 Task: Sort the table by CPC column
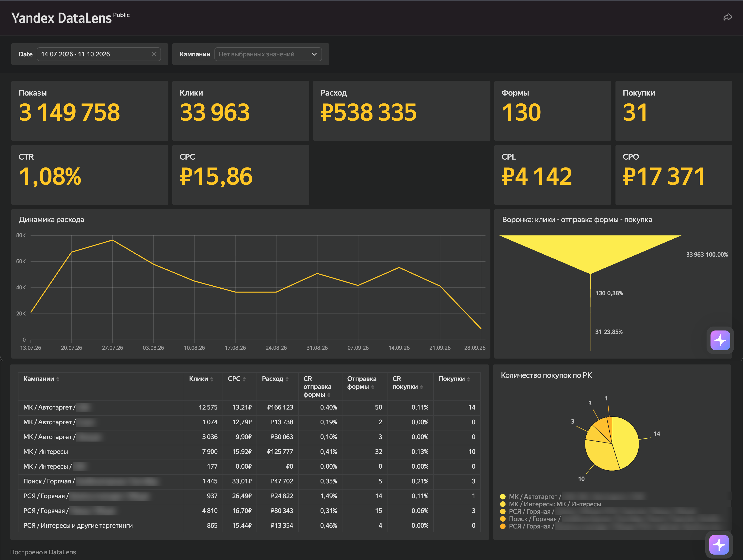[x=237, y=379]
